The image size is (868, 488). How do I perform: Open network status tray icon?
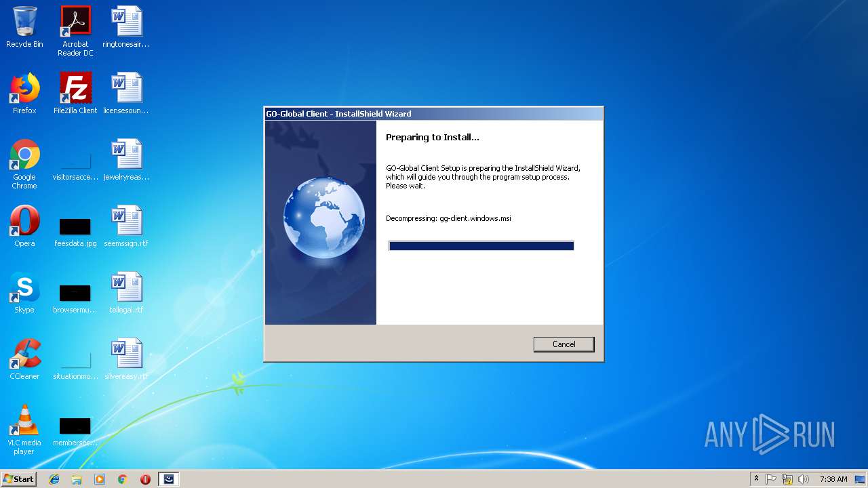[x=787, y=479]
